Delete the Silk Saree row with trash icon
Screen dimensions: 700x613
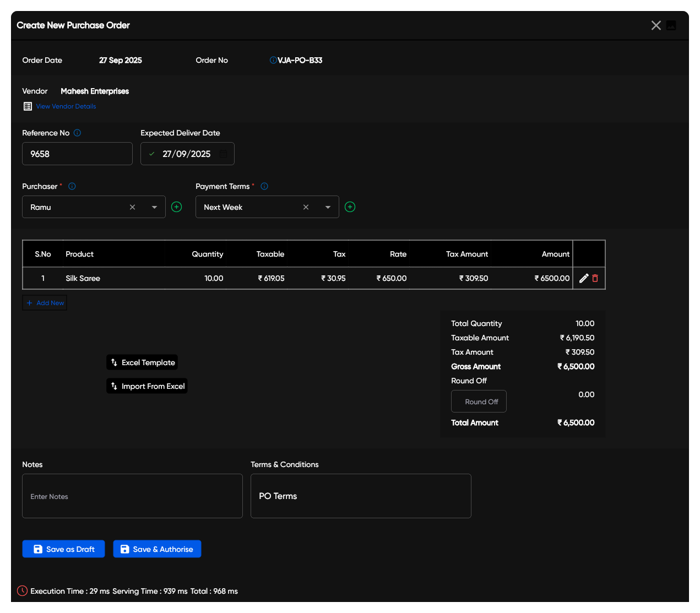click(x=595, y=279)
